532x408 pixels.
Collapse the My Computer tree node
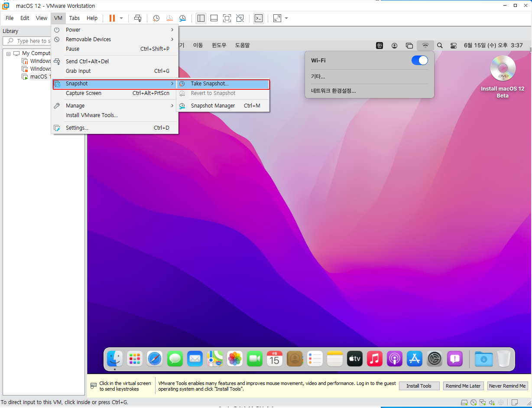tap(9, 53)
